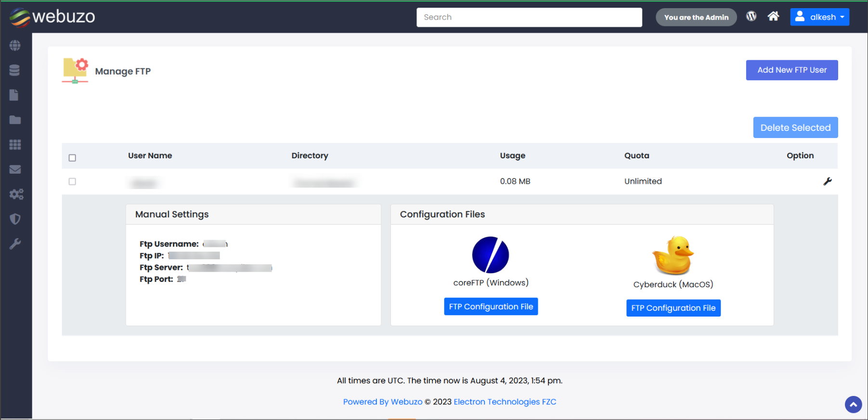The width and height of the screenshot is (868, 420).
Task: Open the globe Domains sidebar icon
Action: tap(15, 46)
